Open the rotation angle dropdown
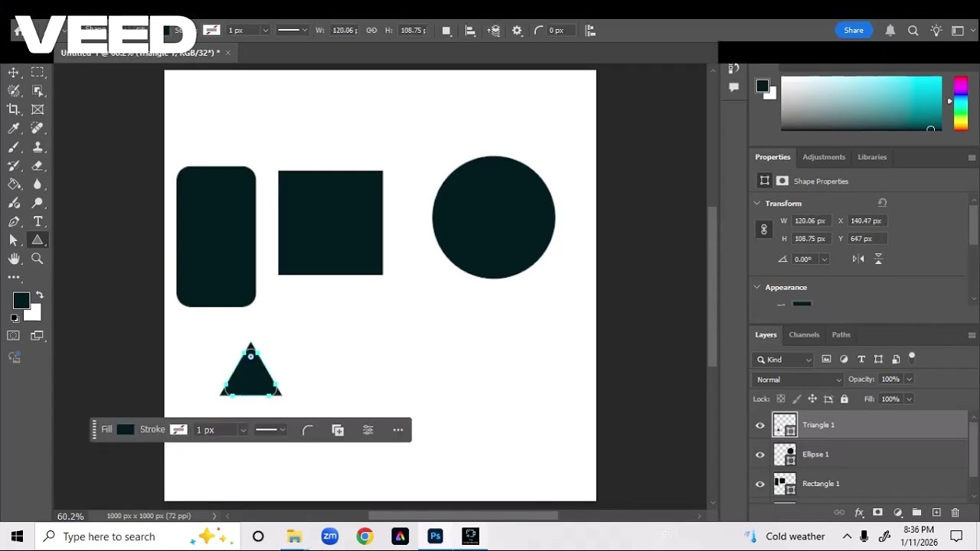The image size is (980, 551). click(824, 259)
